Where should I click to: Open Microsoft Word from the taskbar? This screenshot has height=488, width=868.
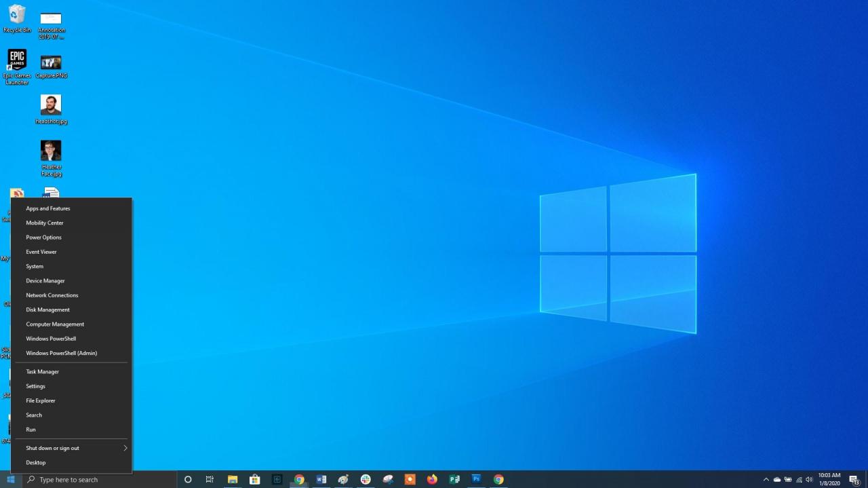[x=321, y=479]
